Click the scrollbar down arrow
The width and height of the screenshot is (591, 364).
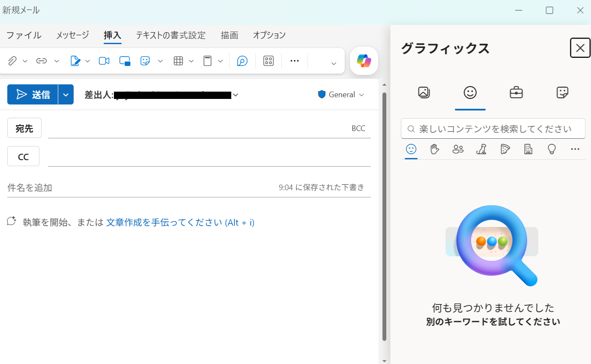pos(384,361)
